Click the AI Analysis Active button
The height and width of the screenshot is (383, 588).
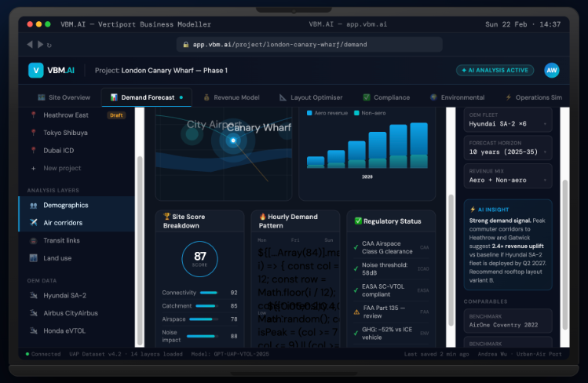coord(495,71)
